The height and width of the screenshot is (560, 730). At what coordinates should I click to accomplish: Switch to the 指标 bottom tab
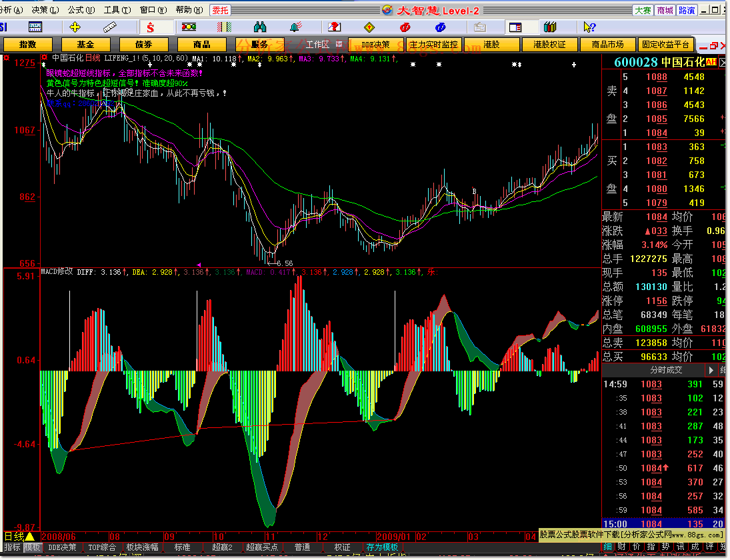[x=13, y=547]
